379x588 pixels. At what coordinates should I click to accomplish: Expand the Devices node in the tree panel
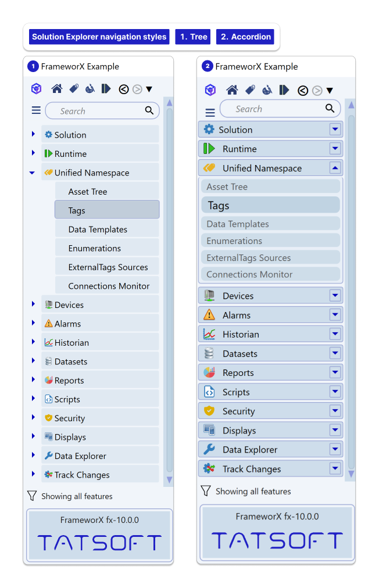[x=33, y=304]
